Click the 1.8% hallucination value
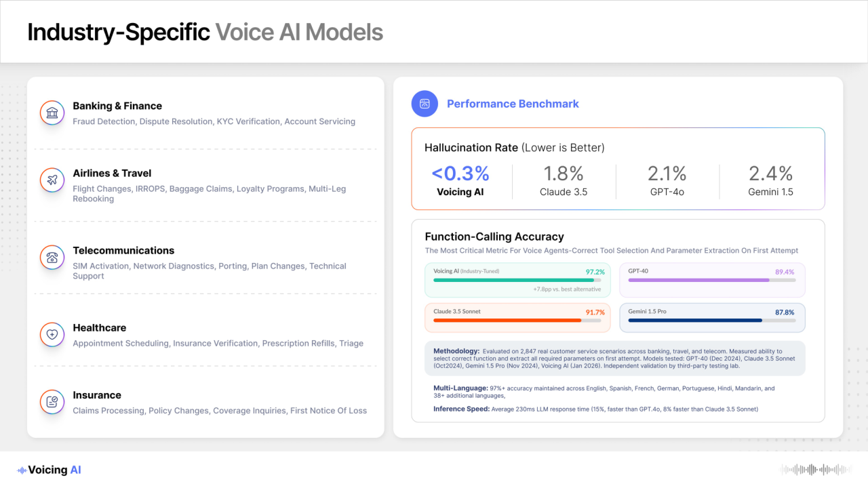This screenshot has height=488, width=868. pyautogui.click(x=564, y=174)
